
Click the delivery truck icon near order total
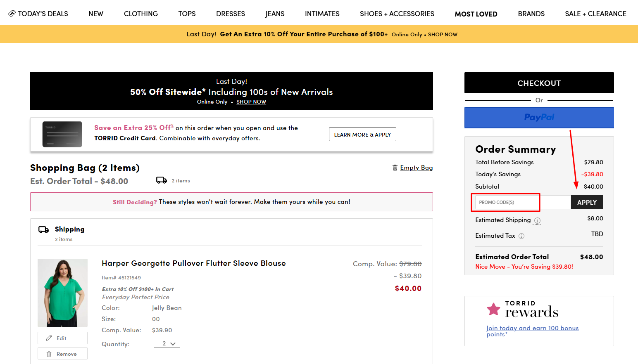click(x=162, y=180)
